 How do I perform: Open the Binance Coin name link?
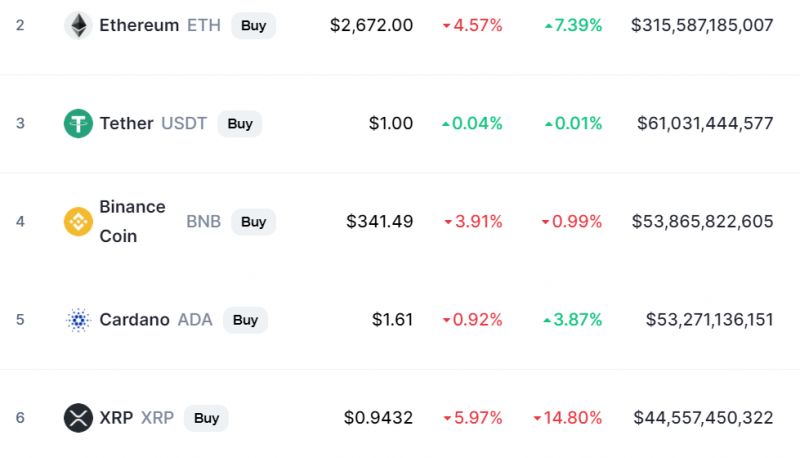pos(132,221)
